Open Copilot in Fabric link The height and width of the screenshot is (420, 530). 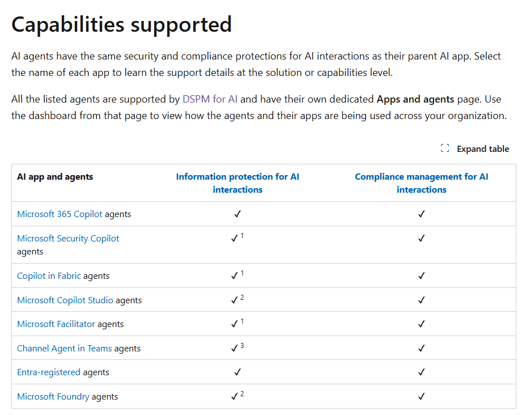click(49, 276)
